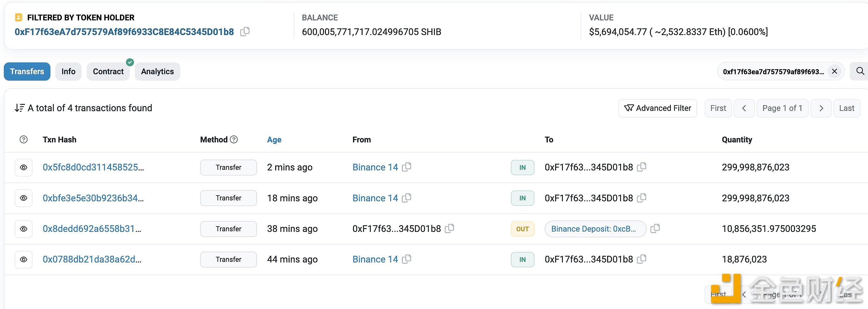Go to next page with right chevron
868x309 pixels.
821,108
